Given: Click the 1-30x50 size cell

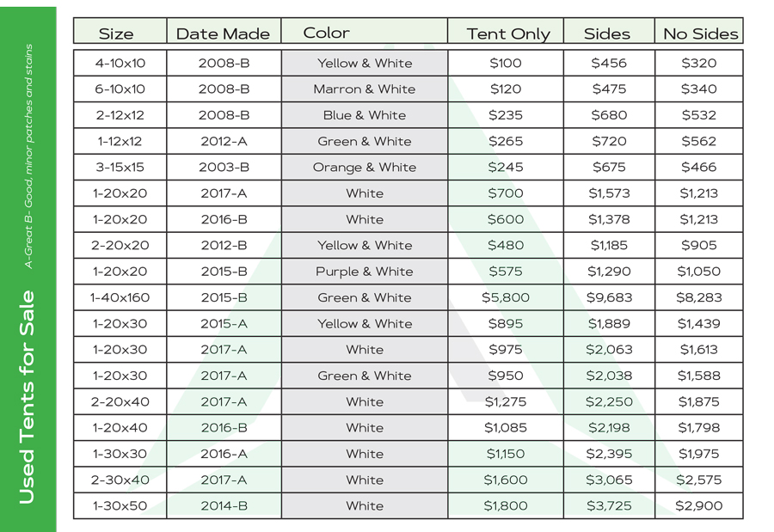Looking at the screenshot, I should tap(120, 506).
